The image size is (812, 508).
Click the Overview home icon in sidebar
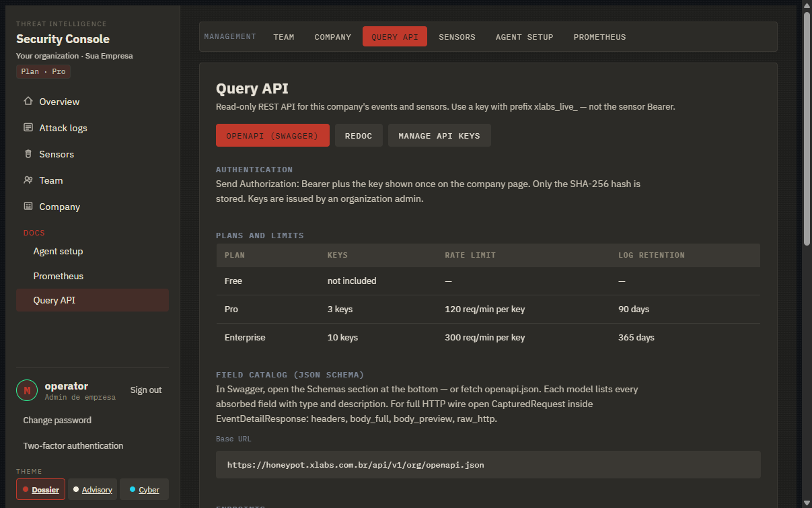[x=28, y=102]
